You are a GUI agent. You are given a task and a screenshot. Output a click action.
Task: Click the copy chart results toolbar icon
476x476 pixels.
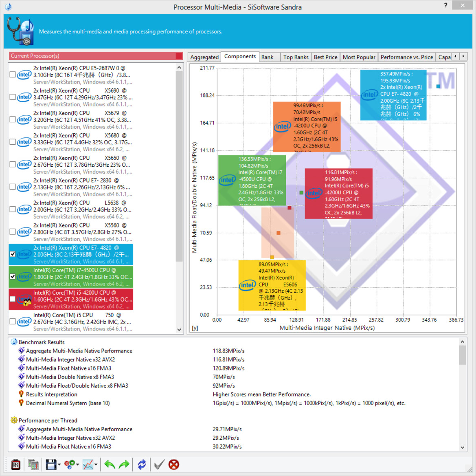(33, 465)
